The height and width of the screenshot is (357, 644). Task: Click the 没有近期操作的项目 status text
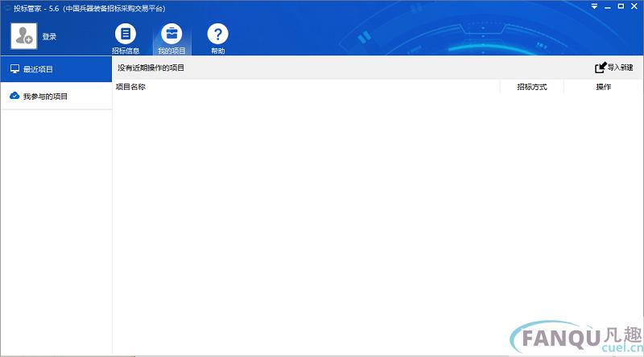pyautogui.click(x=151, y=68)
